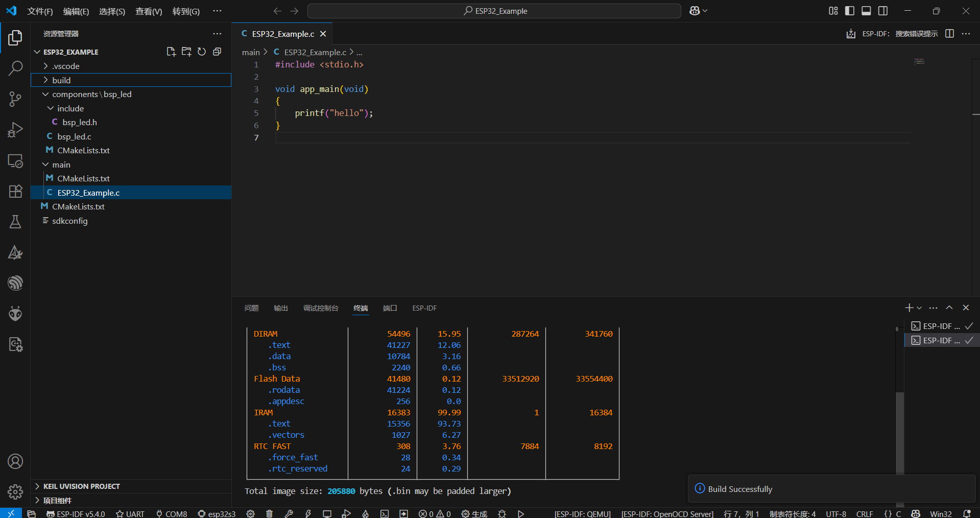
Task: Collapse the components\bsp_led folder
Action: 131,94
